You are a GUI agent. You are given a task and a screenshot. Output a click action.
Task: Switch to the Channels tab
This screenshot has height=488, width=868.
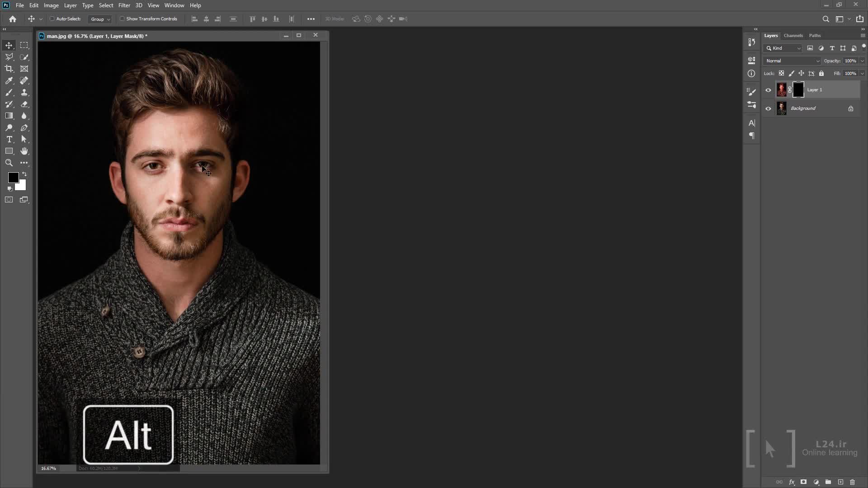click(x=793, y=35)
